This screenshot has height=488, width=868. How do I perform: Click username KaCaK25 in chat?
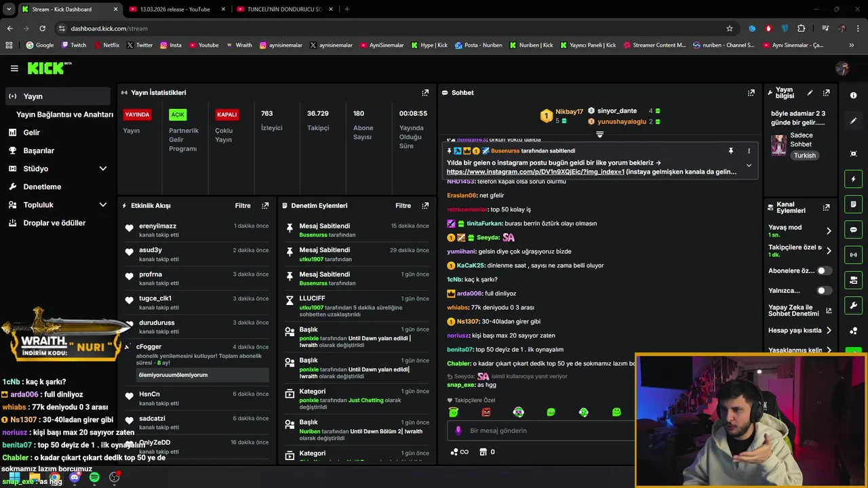(470, 266)
